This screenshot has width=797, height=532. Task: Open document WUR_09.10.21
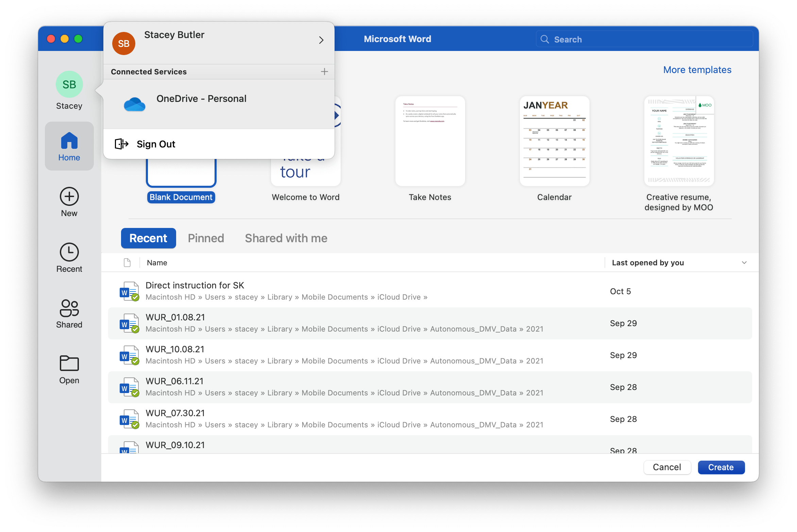(430, 445)
